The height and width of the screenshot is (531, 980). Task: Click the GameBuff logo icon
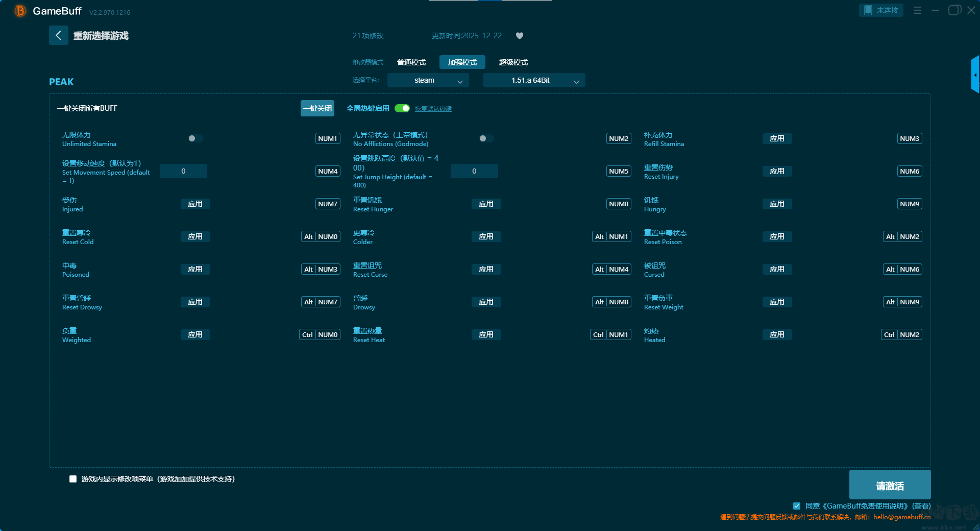pos(20,11)
